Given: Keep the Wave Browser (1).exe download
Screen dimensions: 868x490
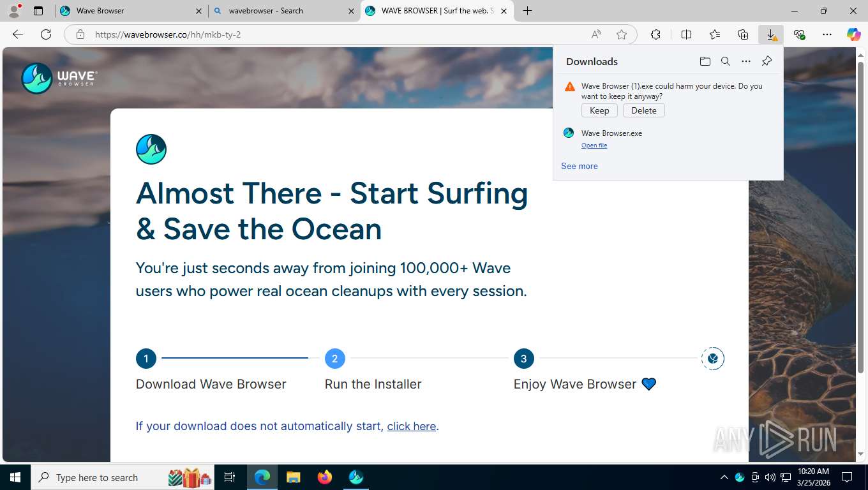Looking at the screenshot, I should click(x=599, y=110).
